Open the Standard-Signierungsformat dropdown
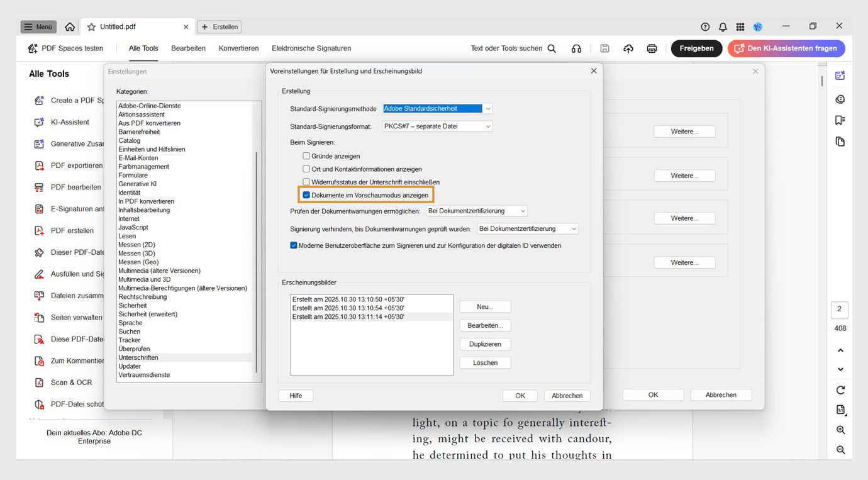Viewport: 868px width, 480px height. 437,126
